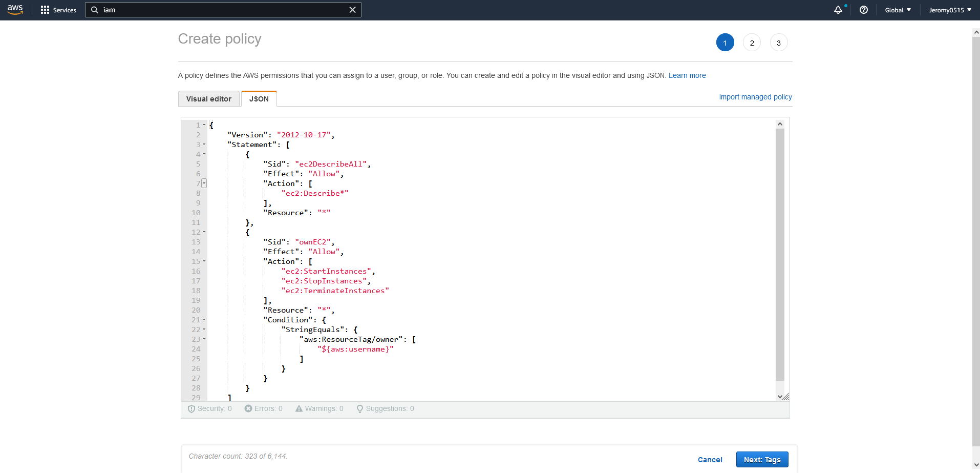
Task: Click the "ec2:Describe*" action string
Action: [x=315, y=193]
